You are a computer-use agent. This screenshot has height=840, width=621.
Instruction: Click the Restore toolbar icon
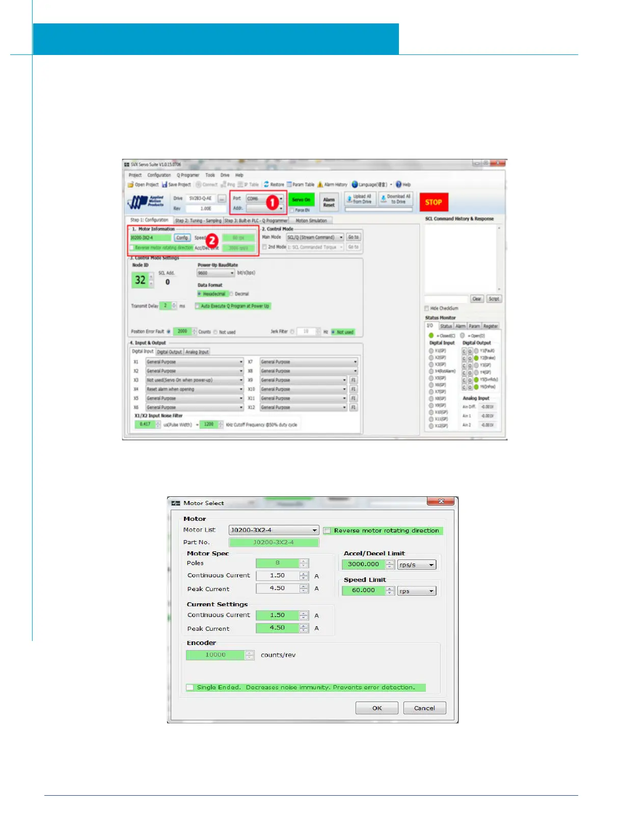(x=266, y=184)
